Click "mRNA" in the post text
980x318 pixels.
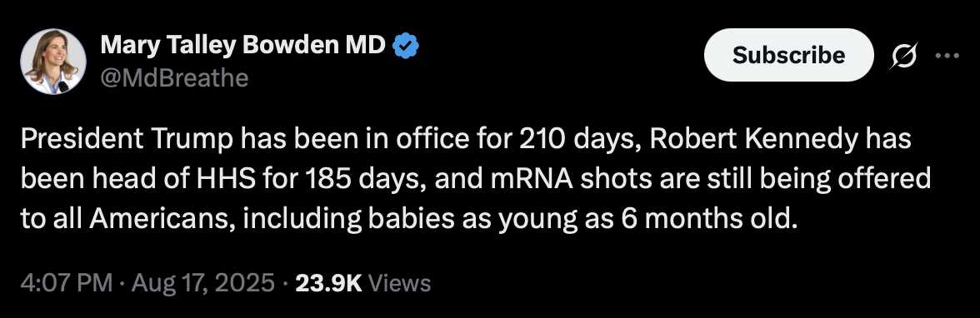[532, 181]
